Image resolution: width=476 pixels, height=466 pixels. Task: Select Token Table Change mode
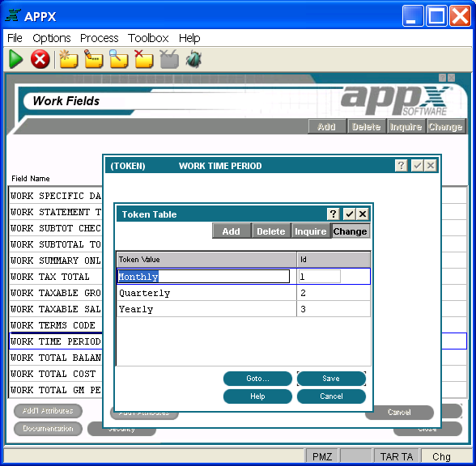(351, 231)
